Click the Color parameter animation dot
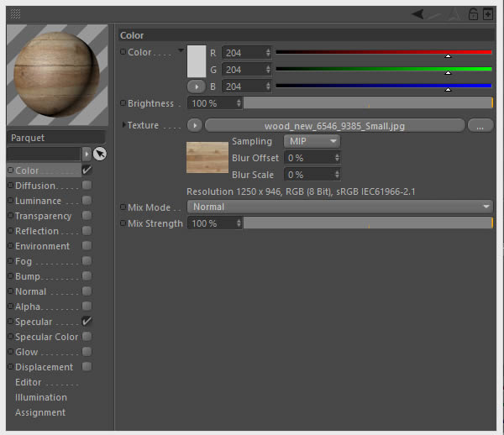This screenshot has height=435, width=504. [123, 52]
